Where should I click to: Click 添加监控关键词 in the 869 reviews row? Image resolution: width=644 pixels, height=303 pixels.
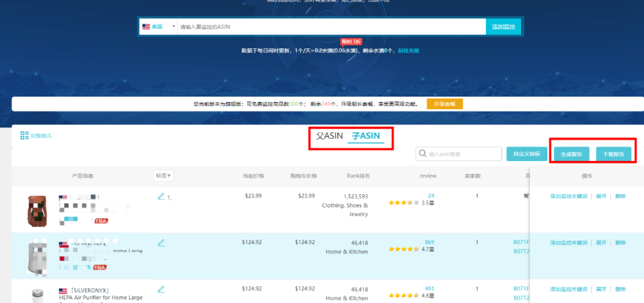click(569, 243)
